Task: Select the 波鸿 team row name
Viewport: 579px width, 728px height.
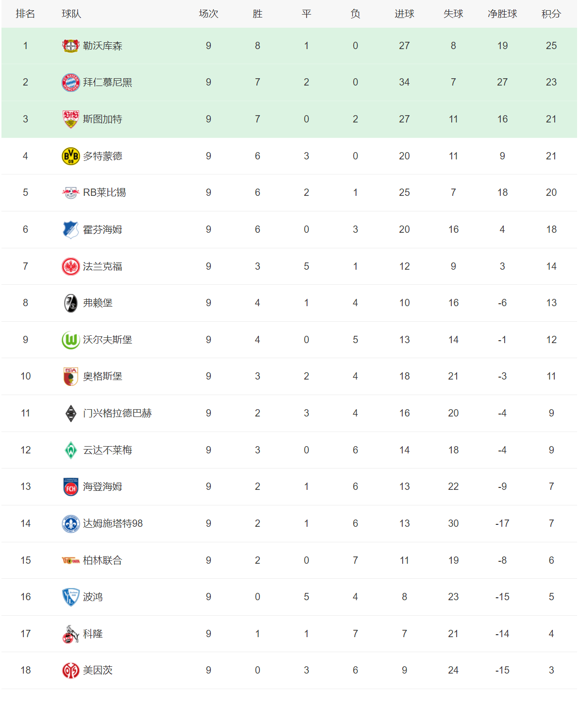Action: point(93,597)
